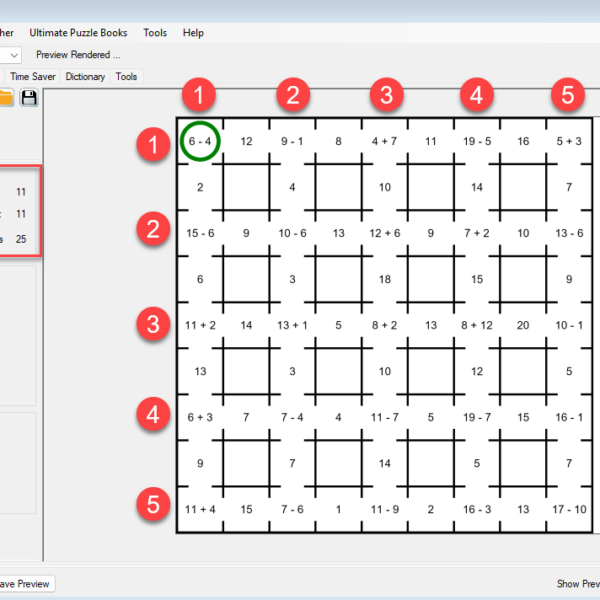Screen dimensions: 600x600
Task: Click the floppy disk save icon
Action: [x=29, y=98]
